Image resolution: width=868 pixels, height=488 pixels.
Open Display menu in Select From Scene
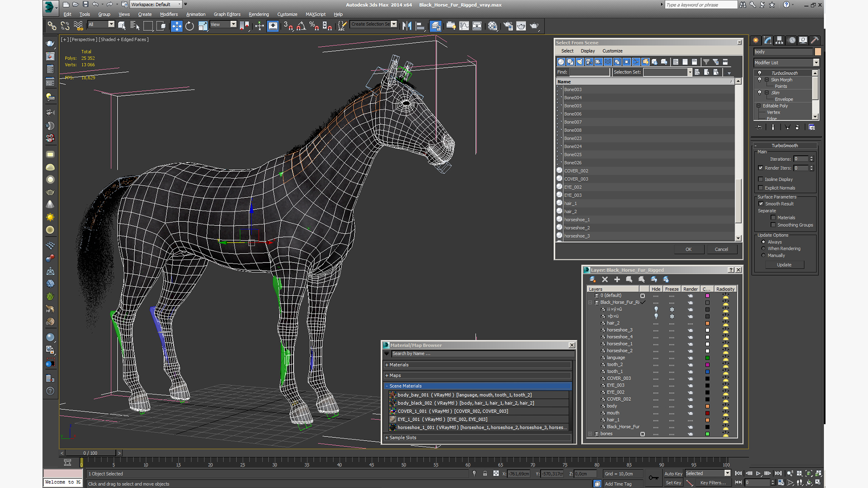tap(588, 51)
